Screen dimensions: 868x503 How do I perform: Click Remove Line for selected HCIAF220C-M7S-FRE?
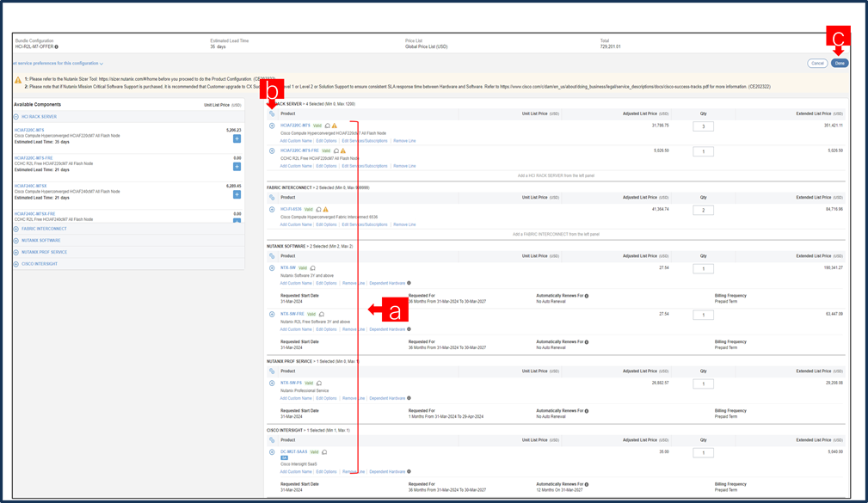[404, 166]
